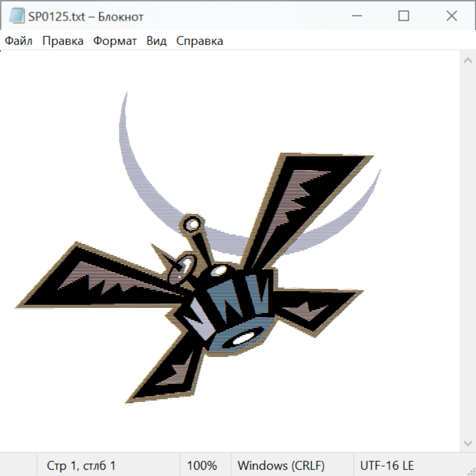476x476 pixels.
Task: Minimize the Notepad window
Action: [x=356, y=16]
